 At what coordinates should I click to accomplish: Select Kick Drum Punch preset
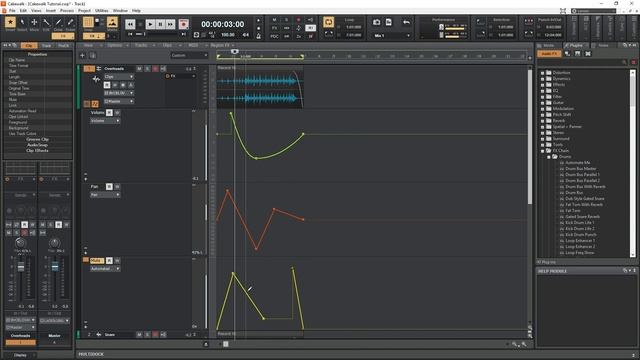pos(581,235)
